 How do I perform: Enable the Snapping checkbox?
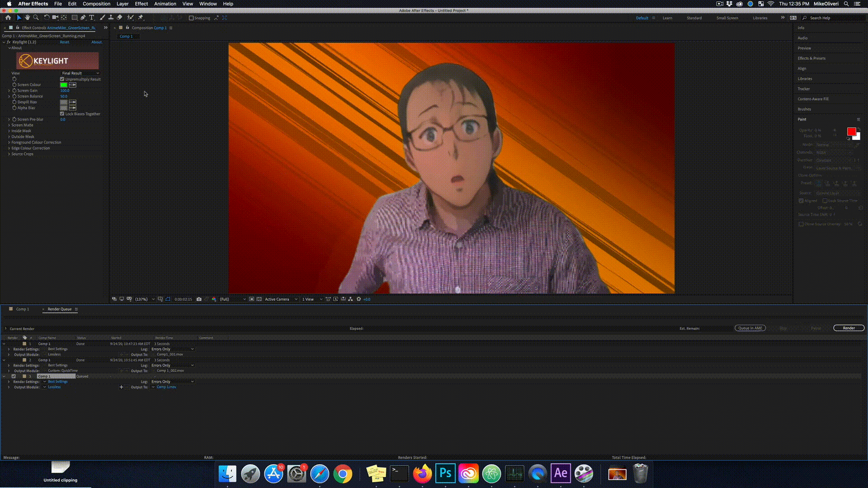pyautogui.click(x=191, y=18)
